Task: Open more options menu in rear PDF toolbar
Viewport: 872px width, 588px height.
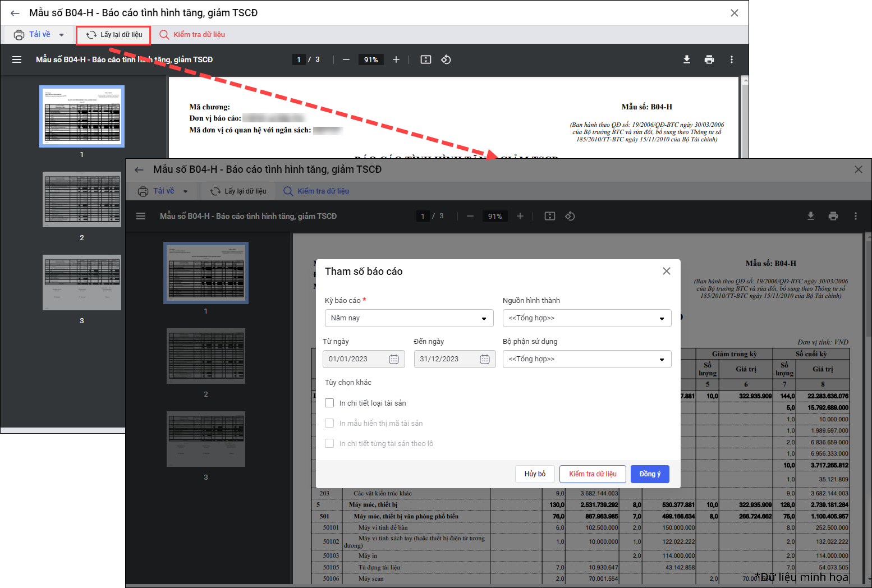Action: click(732, 59)
